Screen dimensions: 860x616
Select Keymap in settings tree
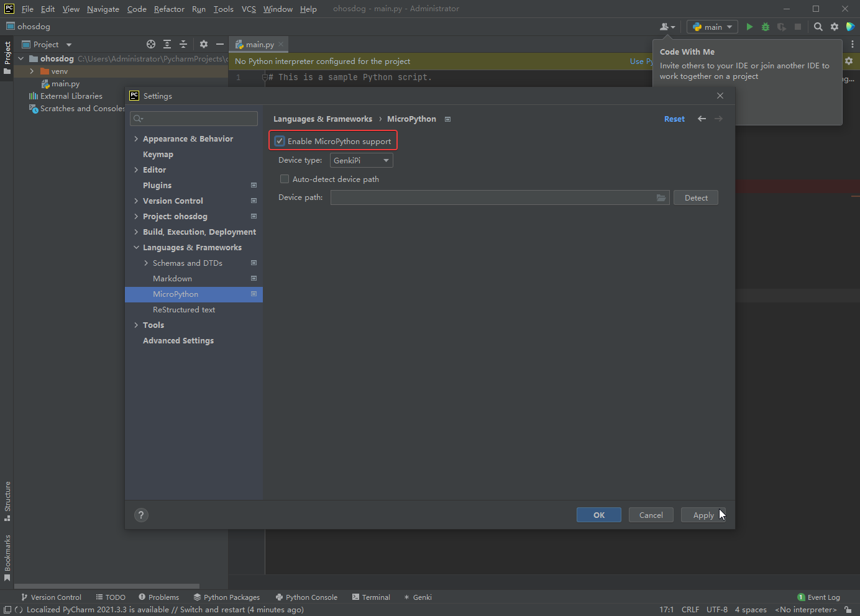coord(194,155)
